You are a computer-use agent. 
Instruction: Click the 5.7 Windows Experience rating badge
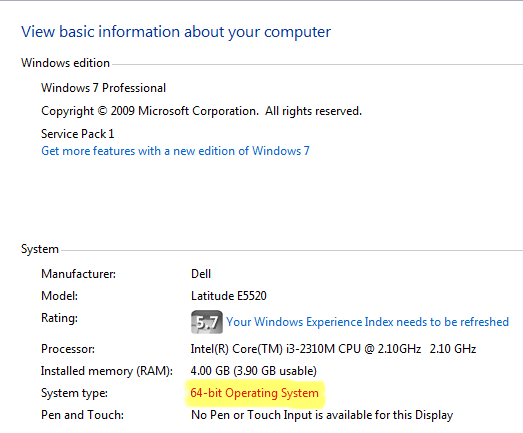(207, 322)
